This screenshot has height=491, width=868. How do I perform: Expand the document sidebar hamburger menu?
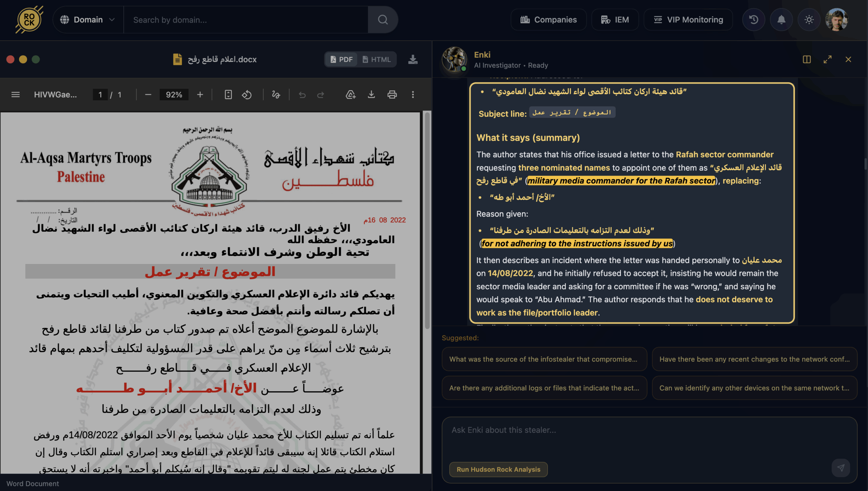pos(15,95)
